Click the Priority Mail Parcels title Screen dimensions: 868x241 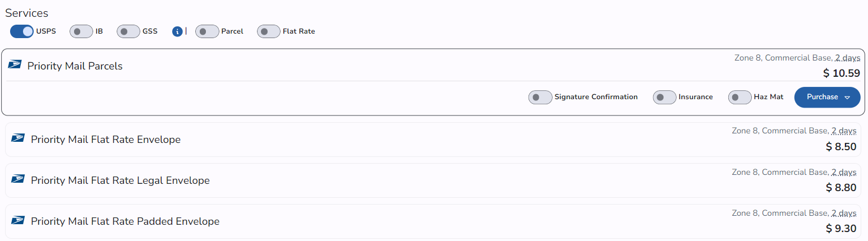[x=75, y=66]
